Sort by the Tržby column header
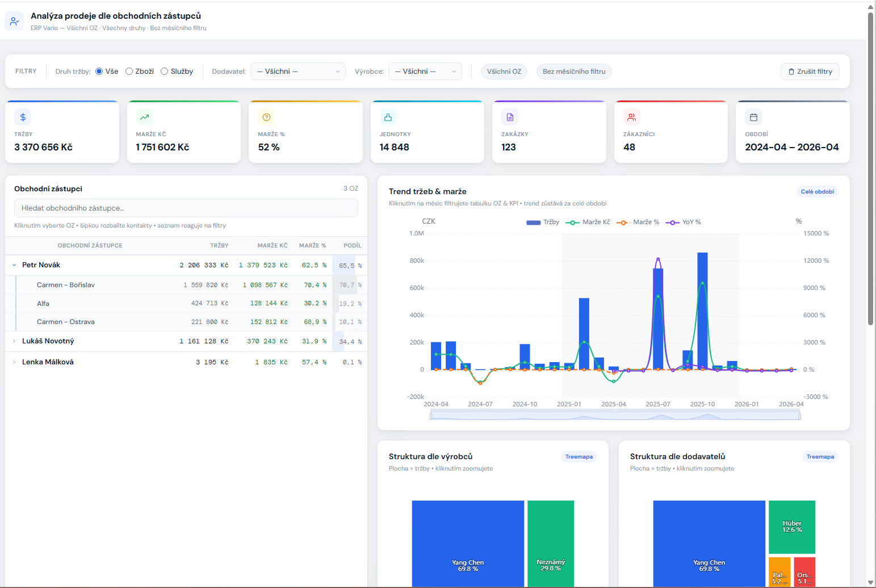This screenshot has width=876, height=588. pyautogui.click(x=219, y=246)
